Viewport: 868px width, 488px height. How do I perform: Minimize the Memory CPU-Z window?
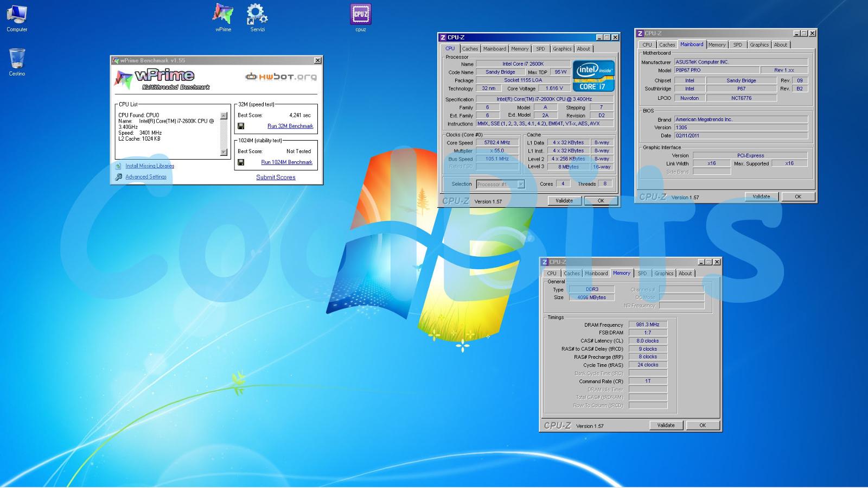[x=701, y=262]
